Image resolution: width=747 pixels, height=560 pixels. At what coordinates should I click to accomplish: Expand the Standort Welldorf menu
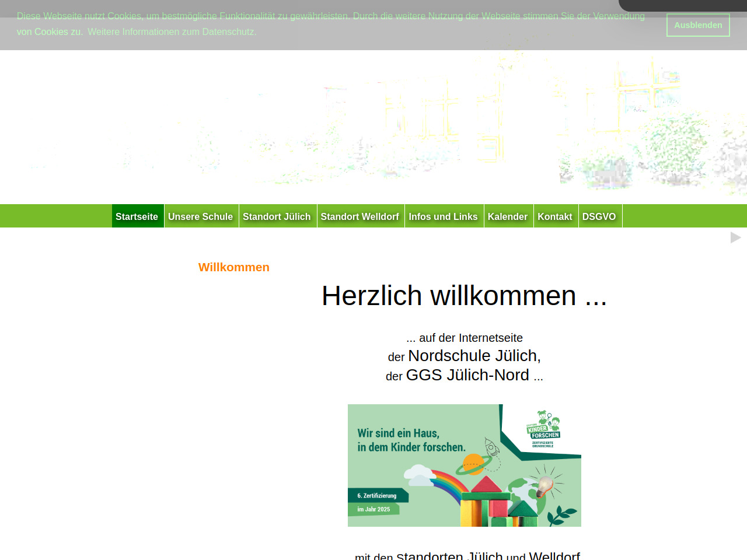[359, 216]
